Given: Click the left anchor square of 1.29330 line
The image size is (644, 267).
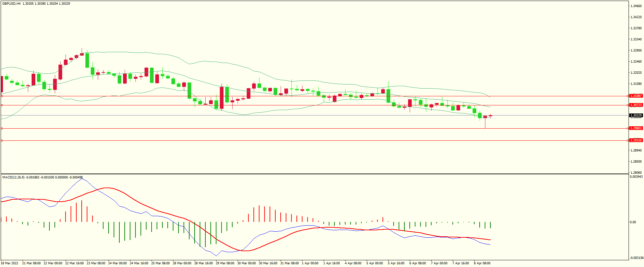Looking at the screenshot, I should pos(2,140).
